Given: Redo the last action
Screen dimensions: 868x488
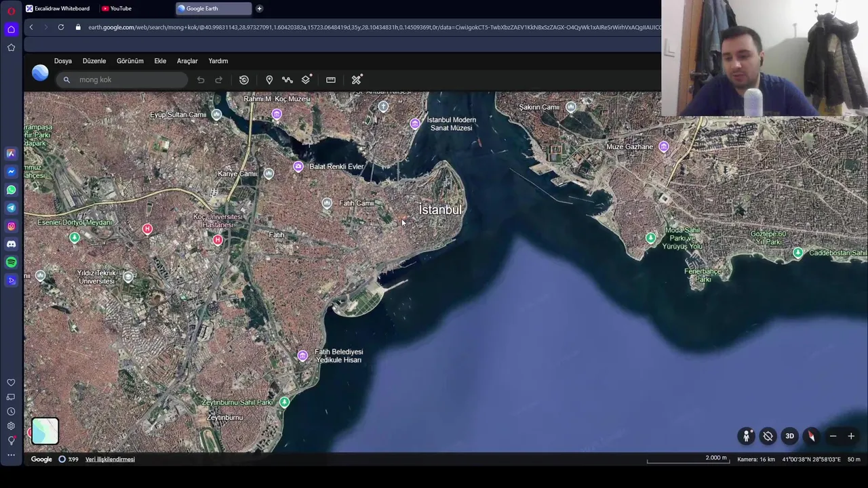Looking at the screenshot, I should pyautogui.click(x=218, y=80).
